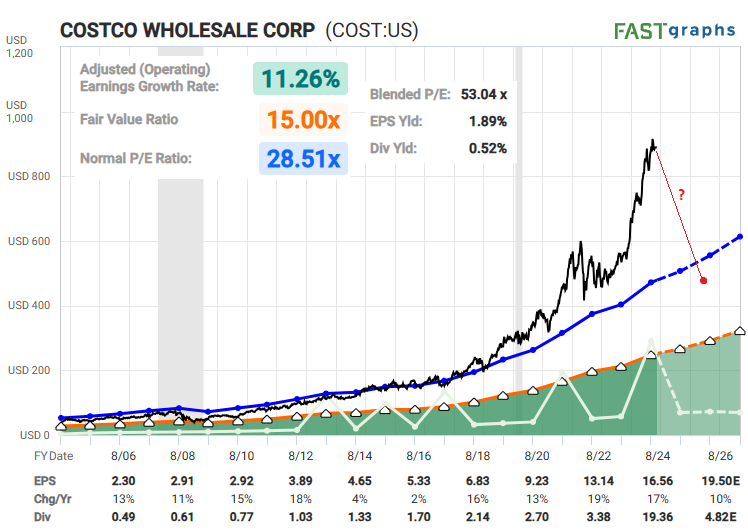Click the red question mark annotation
The height and width of the screenshot is (532, 748).
pos(681,196)
